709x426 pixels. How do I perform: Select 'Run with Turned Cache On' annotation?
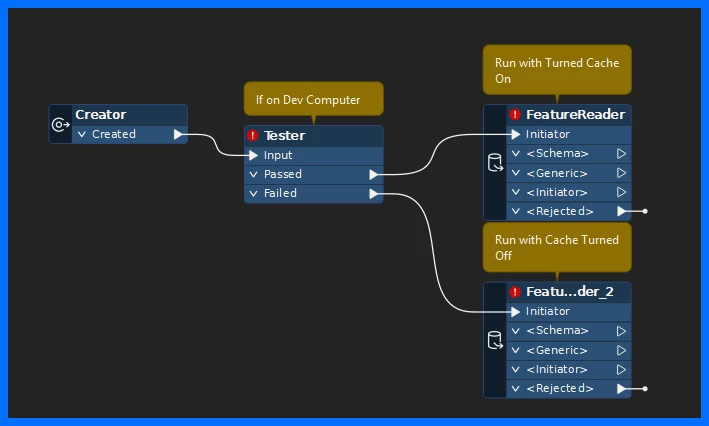click(557, 70)
